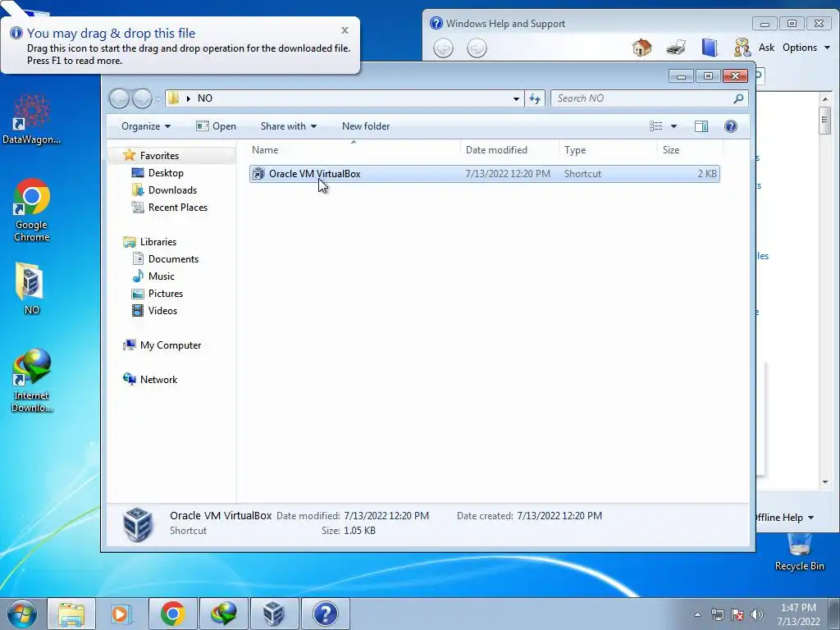Click Help window's forward arrow

pyautogui.click(x=477, y=48)
